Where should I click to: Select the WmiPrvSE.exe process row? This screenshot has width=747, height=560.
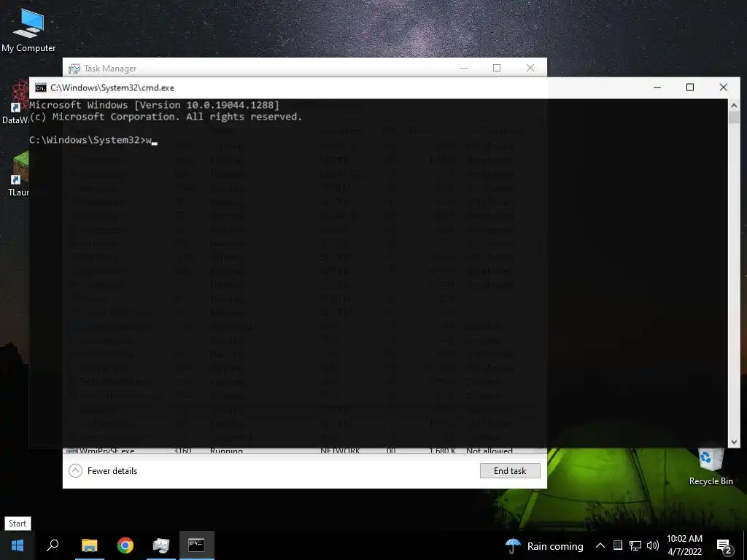tap(305, 451)
